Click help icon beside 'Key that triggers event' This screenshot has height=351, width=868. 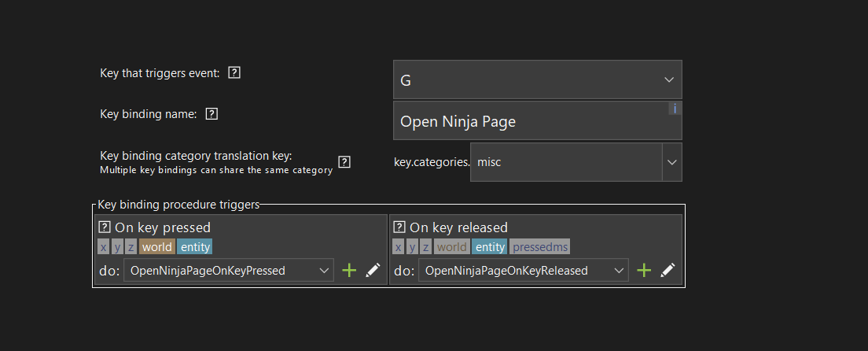(234, 73)
